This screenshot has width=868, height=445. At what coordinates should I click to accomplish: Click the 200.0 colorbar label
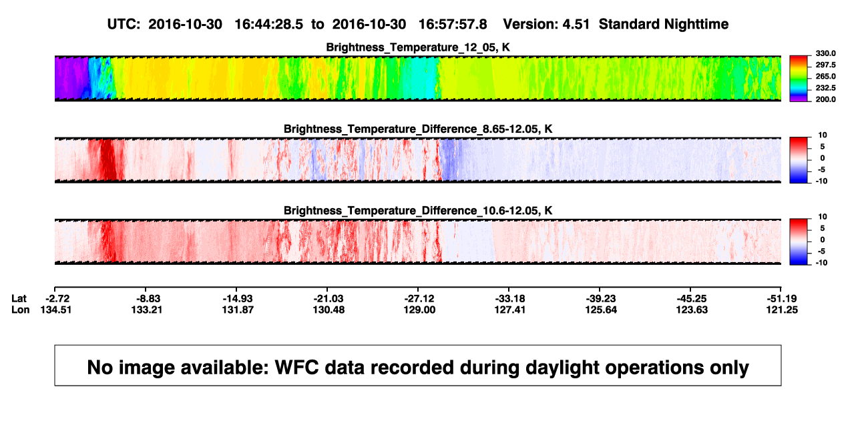825,99
